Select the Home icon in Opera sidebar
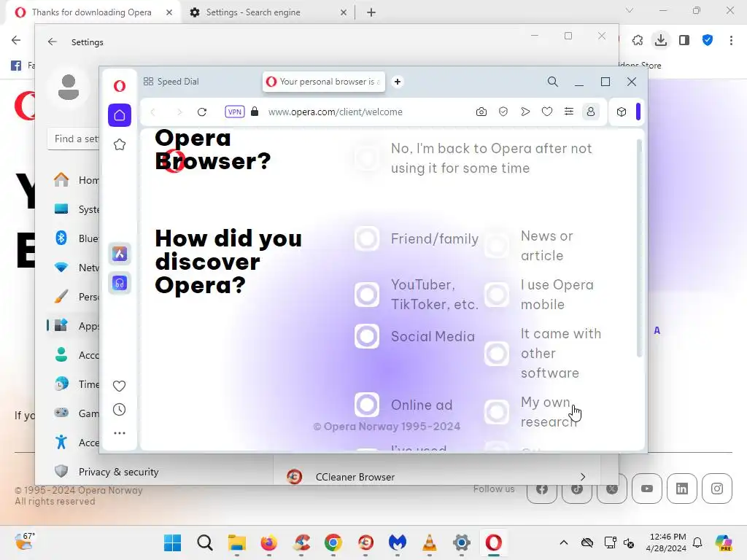Image resolution: width=747 pixels, height=560 pixels. [x=120, y=115]
